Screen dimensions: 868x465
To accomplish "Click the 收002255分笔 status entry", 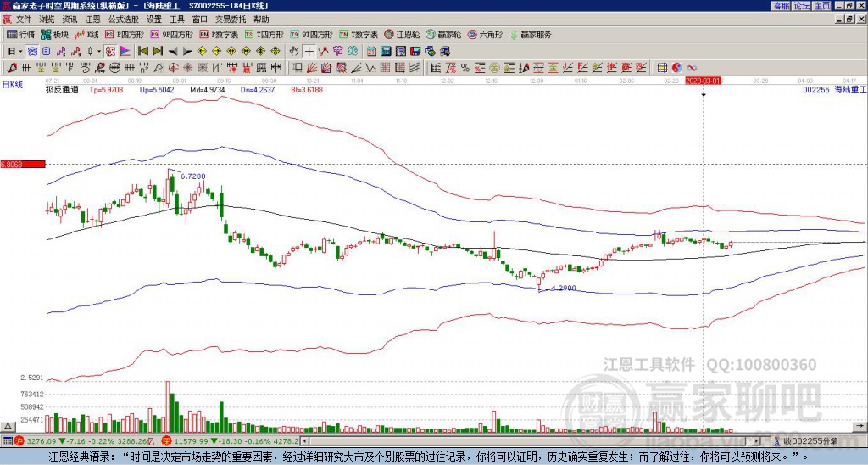I will [x=810, y=441].
